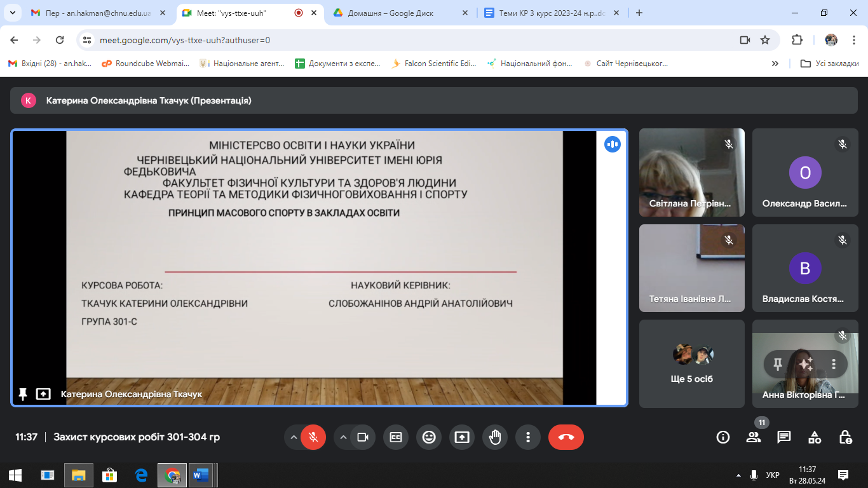Open meeting details info icon
868x488 pixels.
click(x=723, y=437)
